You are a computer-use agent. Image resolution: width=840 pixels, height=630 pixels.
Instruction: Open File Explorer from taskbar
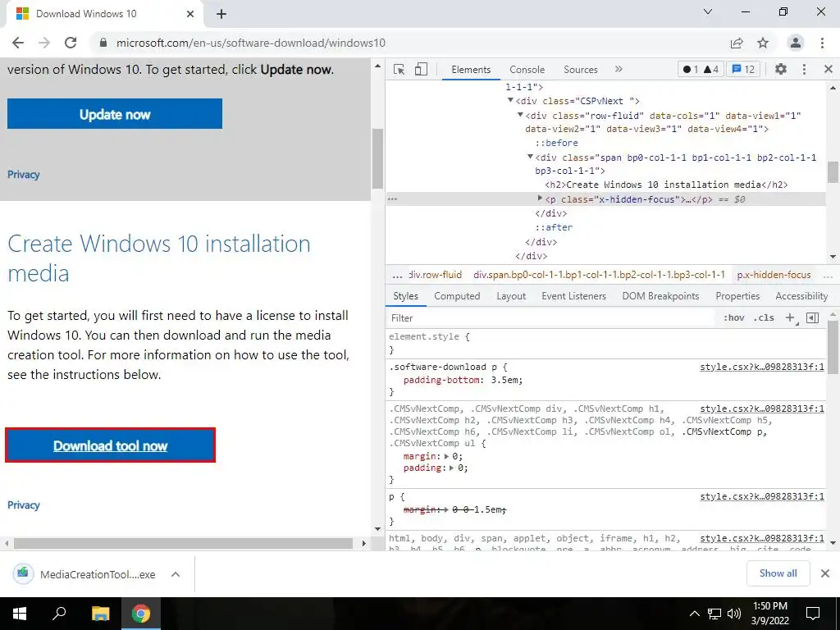(100, 614)
